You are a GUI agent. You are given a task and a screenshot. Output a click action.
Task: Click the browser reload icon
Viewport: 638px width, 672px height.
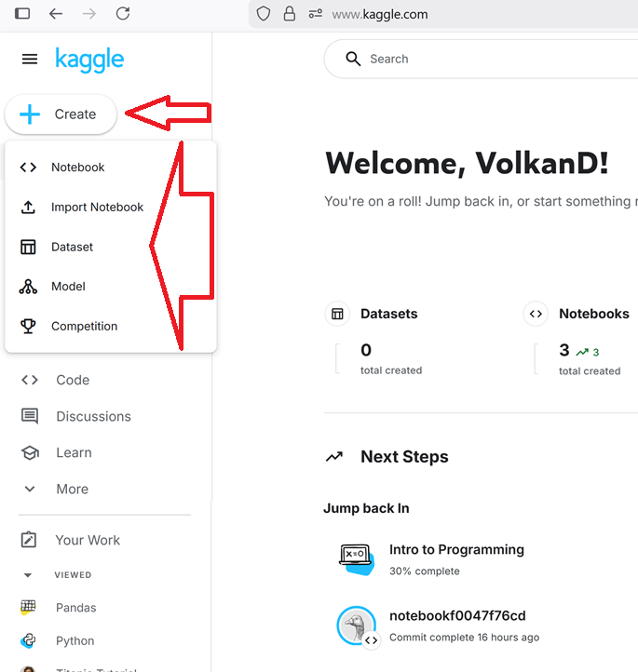coord(123,14)
